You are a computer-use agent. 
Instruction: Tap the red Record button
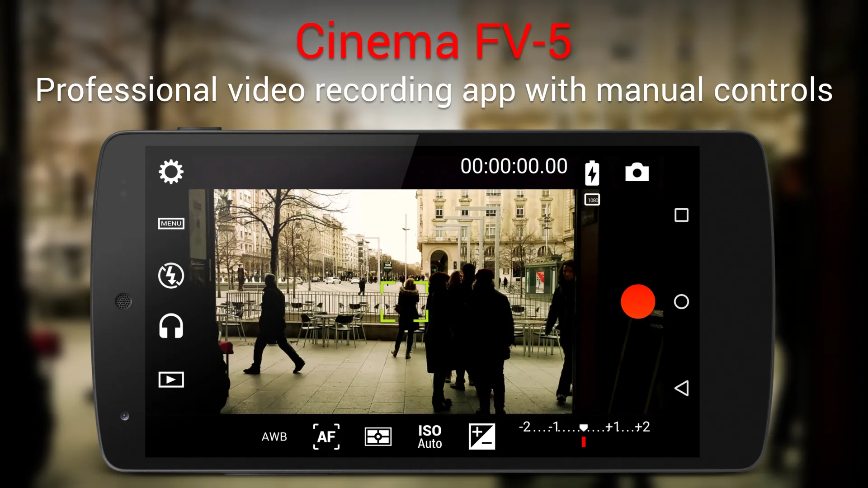click(637, 301)
